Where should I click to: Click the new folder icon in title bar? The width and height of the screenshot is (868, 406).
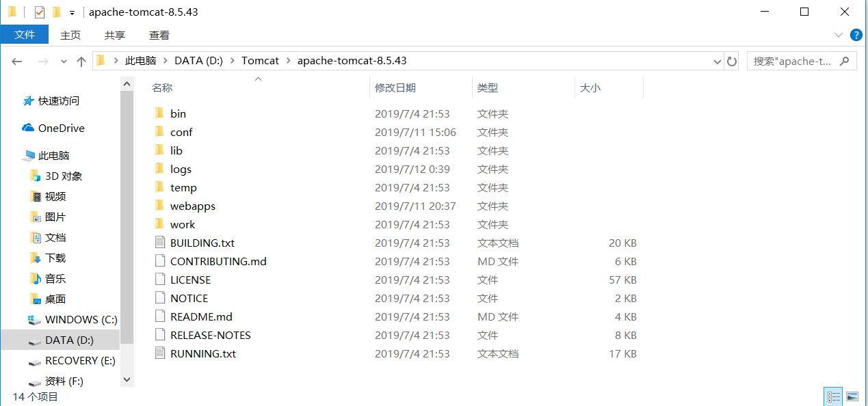57,12
